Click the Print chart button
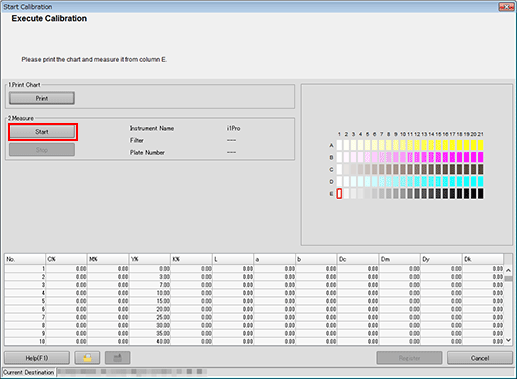The width and height of the screenshot is (517, 379). [x=42, y=98]
